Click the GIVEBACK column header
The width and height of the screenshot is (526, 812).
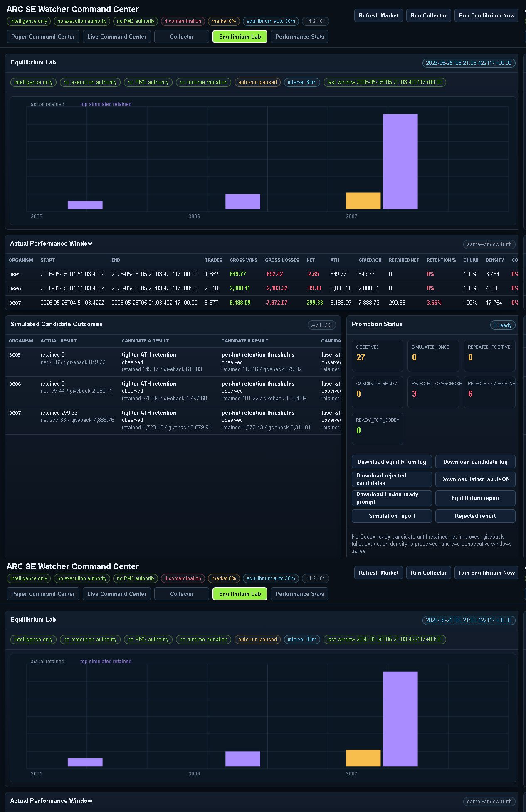coord(370,260)
